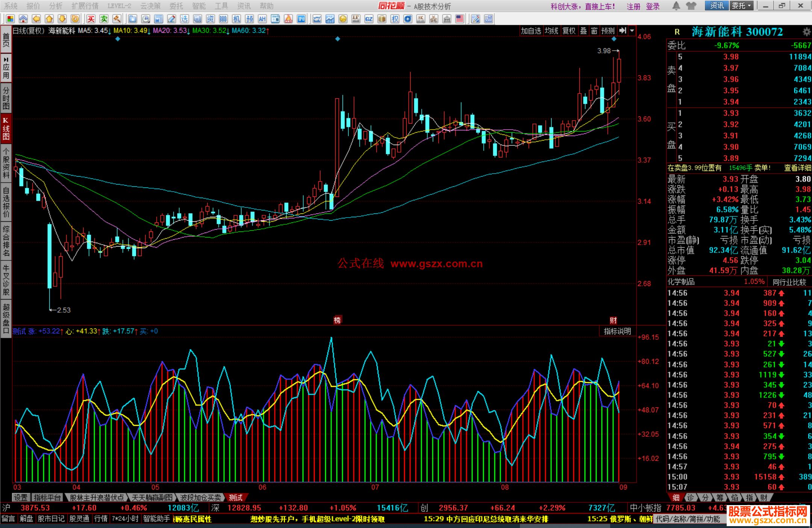
Task: Open the gear settings icon beside 海新能科
Action: (806, 32)
